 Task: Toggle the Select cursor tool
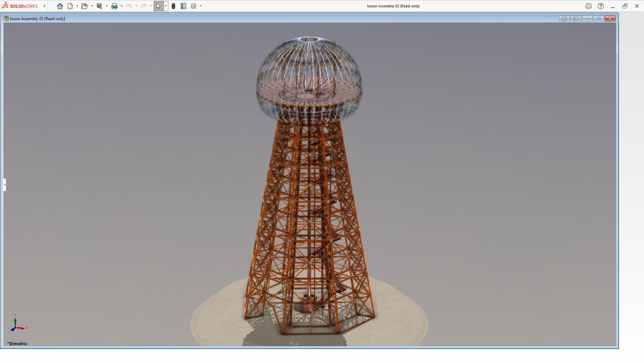point(158,6)
